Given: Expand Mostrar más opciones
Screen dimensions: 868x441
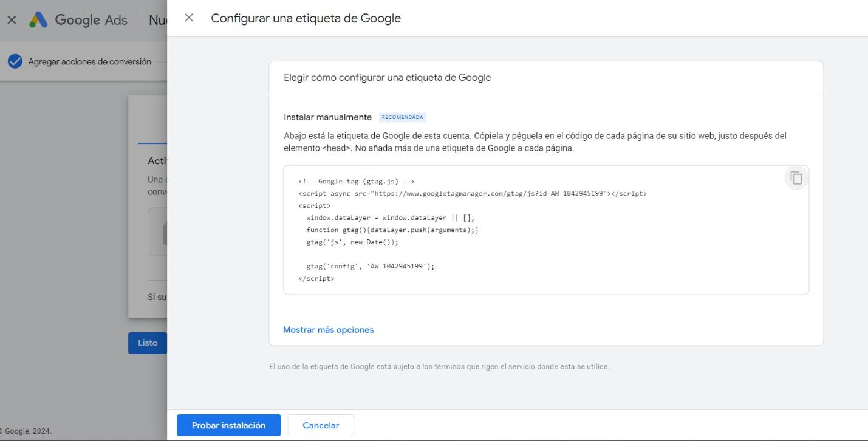Looking at the screenshot, I should coord(328,330).
